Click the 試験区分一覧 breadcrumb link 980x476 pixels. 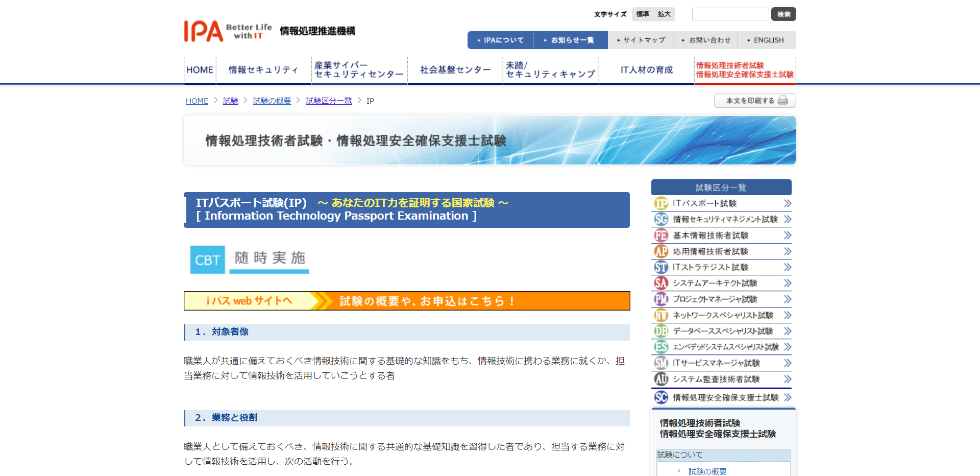tap(329, 101)
